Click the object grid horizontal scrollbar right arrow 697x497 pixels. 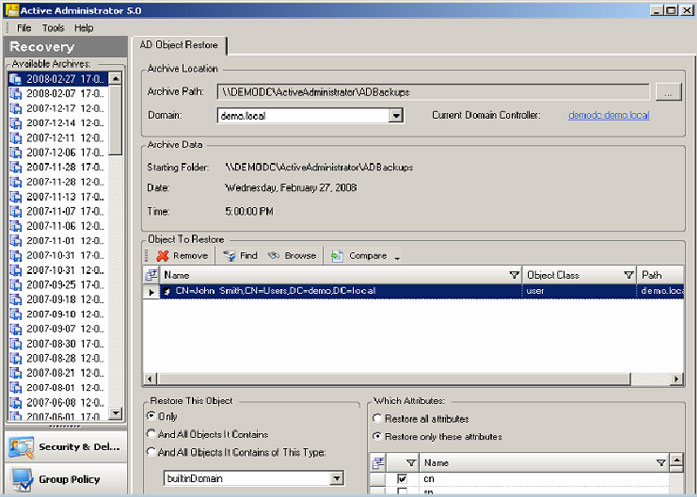coord(677,379)
